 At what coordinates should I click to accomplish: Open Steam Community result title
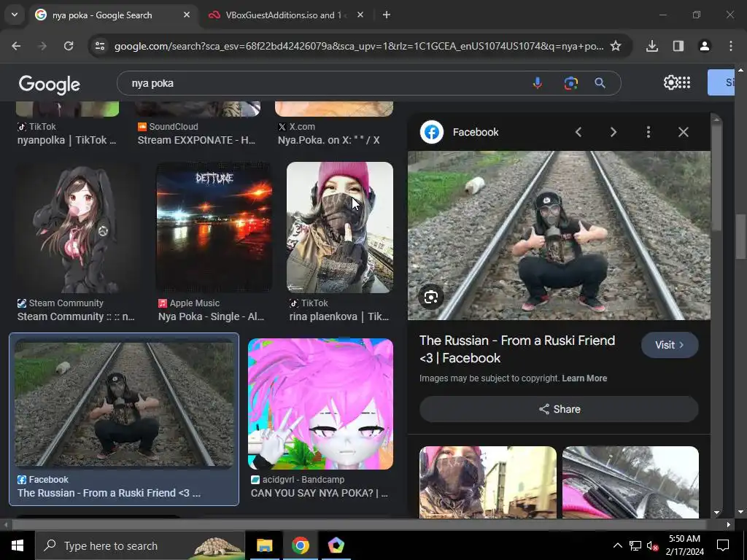click(76, 316)
